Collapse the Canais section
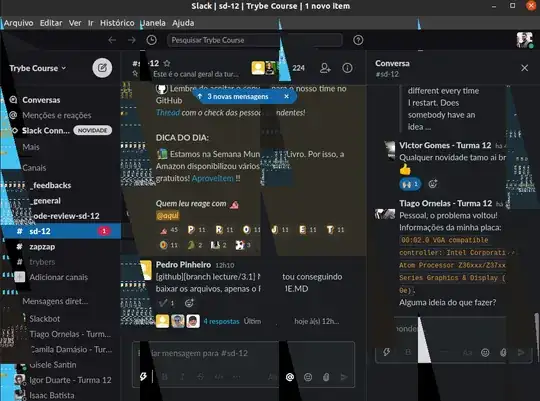Screen dimensions: 540x401 (x=34, y=168)
